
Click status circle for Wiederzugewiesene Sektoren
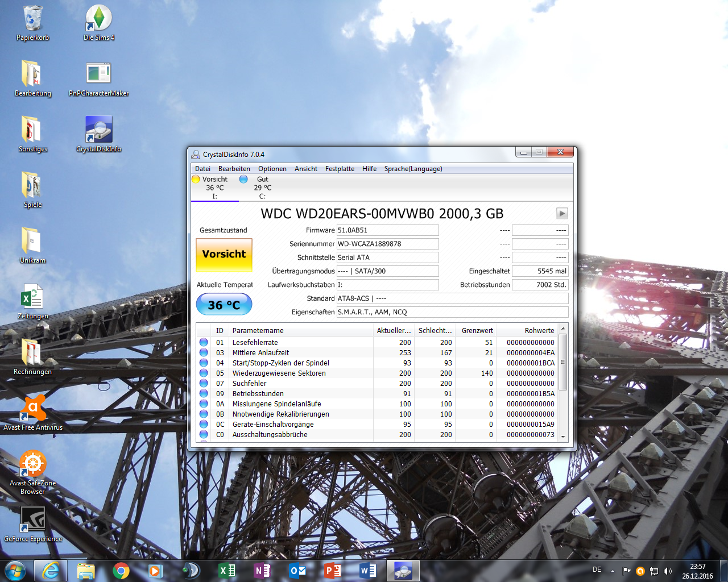204,373
